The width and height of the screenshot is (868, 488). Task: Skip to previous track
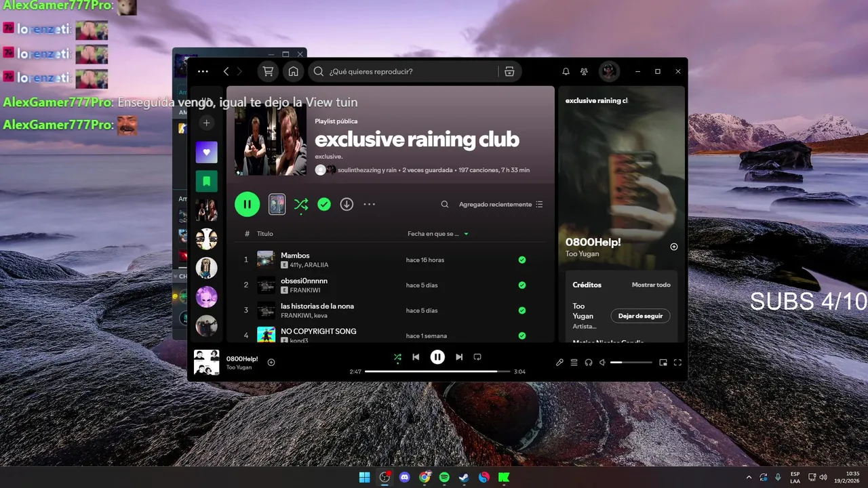[416, 357]
